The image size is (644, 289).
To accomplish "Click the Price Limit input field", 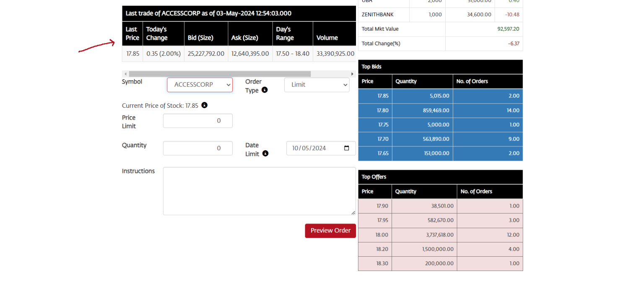I will tap(197, 120).
